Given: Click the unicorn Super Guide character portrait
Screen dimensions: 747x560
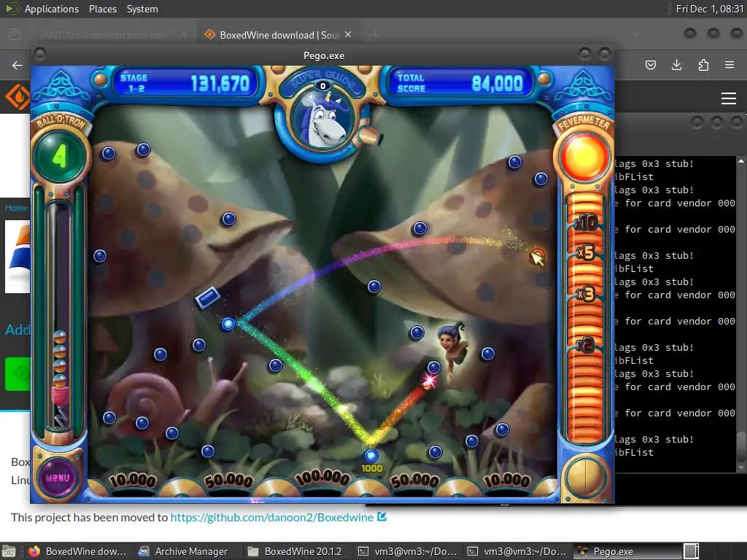Looking at the screenshot, I should point(323,119).
